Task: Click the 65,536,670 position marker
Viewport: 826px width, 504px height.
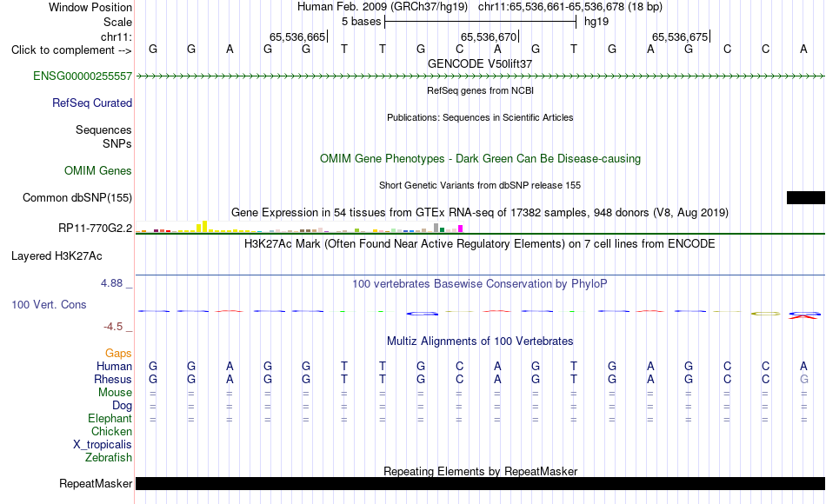Action: tap(489, 36)
